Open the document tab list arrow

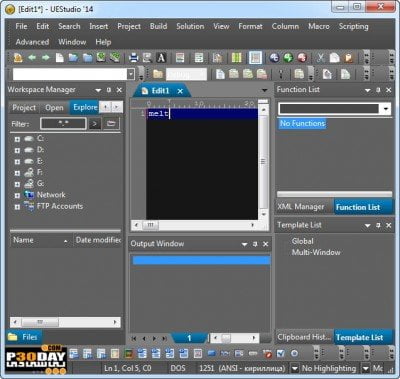point(265,90)
